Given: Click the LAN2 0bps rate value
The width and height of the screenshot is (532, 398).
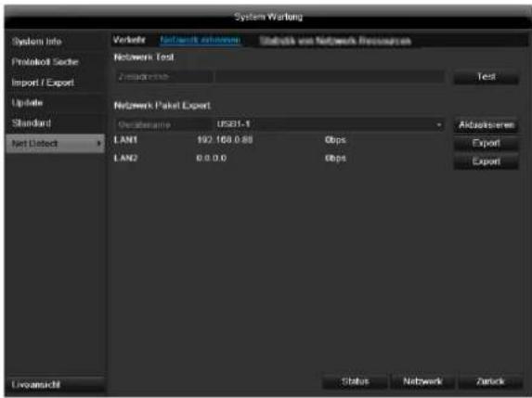Looking at the screenshot, I should click(335, 159).
